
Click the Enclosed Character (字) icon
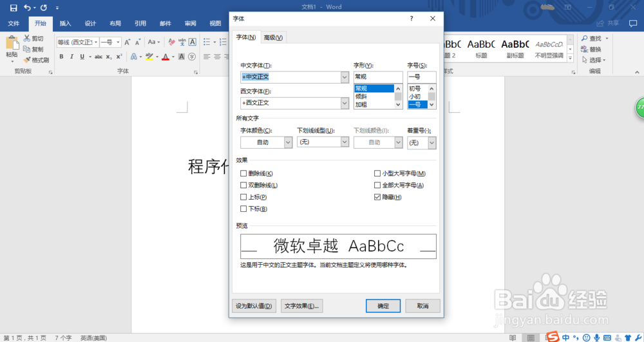192,57
